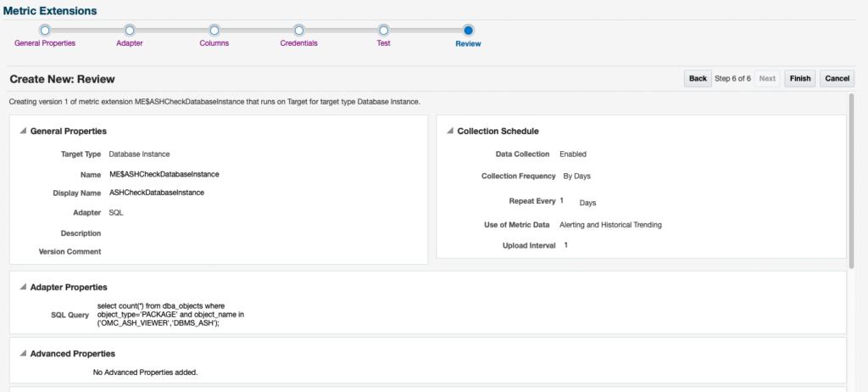This screenshot has width=868, height=392.
Task: Click the Use of Metric Data label
Action: coord(516,225)
